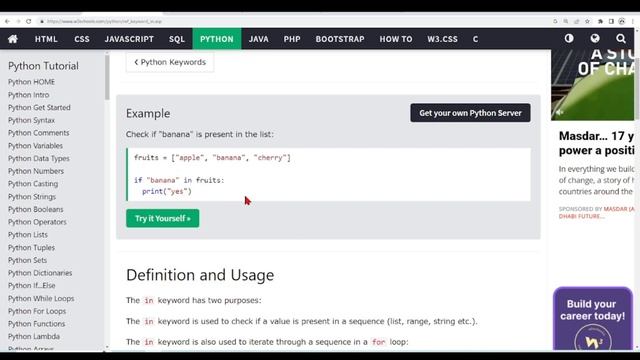Open the browser extensions puzzle icon
Image resolution: width=640 pixels, height=360 pixels.
coord(600,21)
